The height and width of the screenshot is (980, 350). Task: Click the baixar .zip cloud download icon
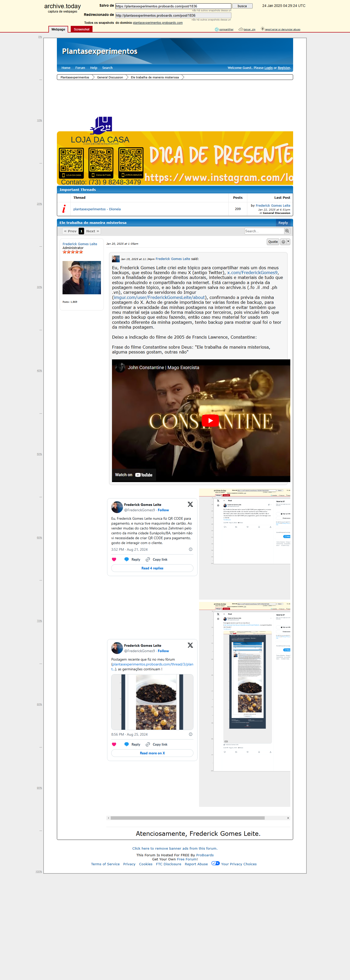click(241, 29)
